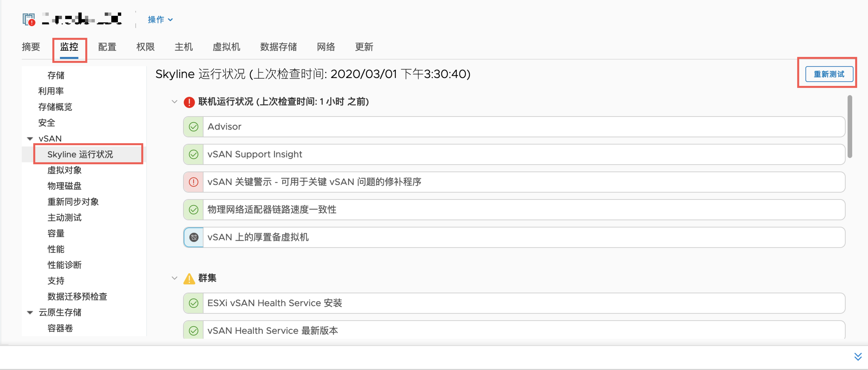Collapse the 云原生存储 tree node
868x370 pixels.
[x=30, y=313]
